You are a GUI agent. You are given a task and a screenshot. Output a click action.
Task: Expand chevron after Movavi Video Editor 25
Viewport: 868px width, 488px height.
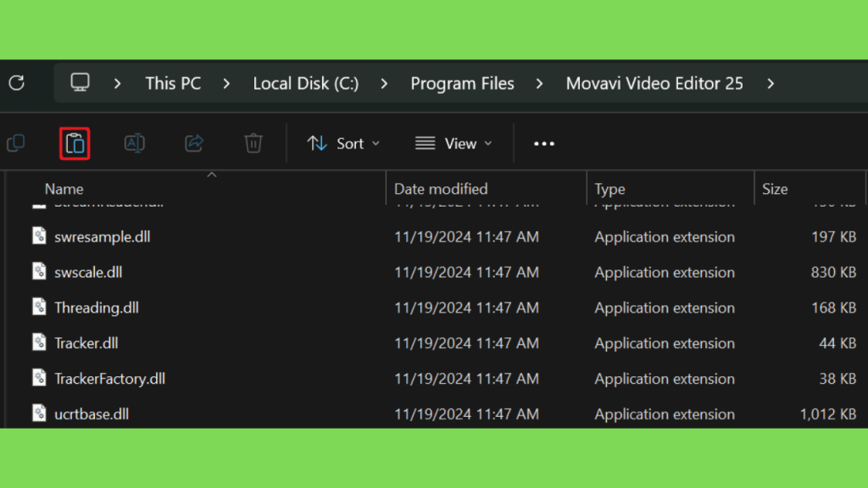[771, 84]
